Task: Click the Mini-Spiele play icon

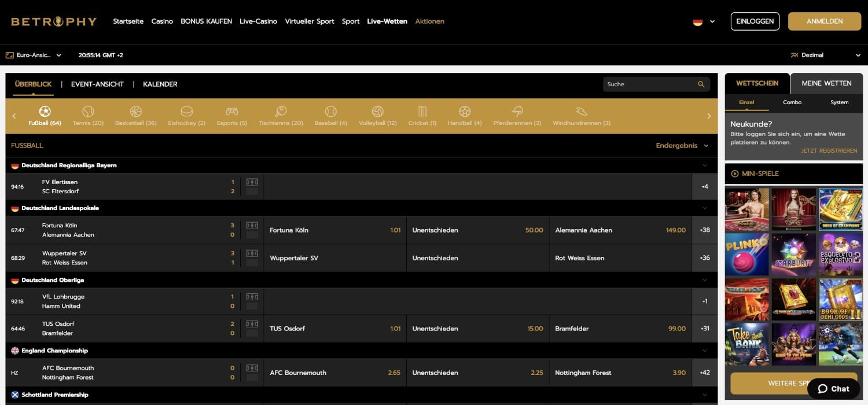Action: [x=735, y=174]
